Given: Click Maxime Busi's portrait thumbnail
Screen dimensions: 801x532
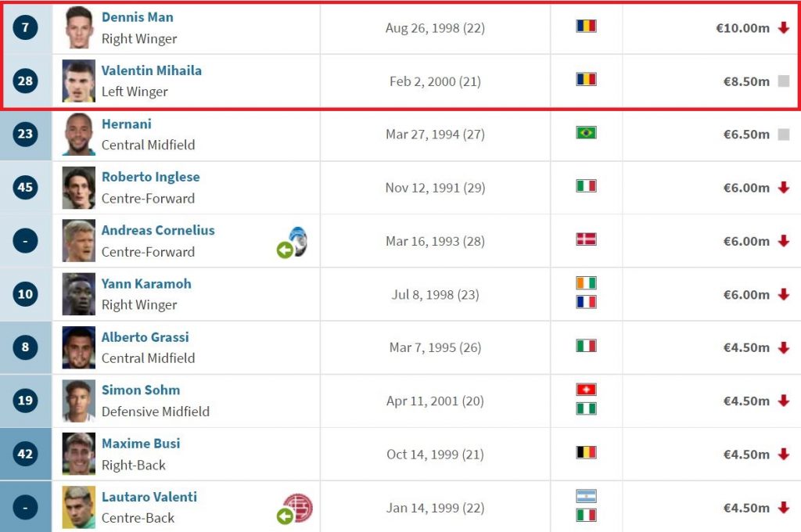Looking at the screenshot, I should click(x=78, y=454).
